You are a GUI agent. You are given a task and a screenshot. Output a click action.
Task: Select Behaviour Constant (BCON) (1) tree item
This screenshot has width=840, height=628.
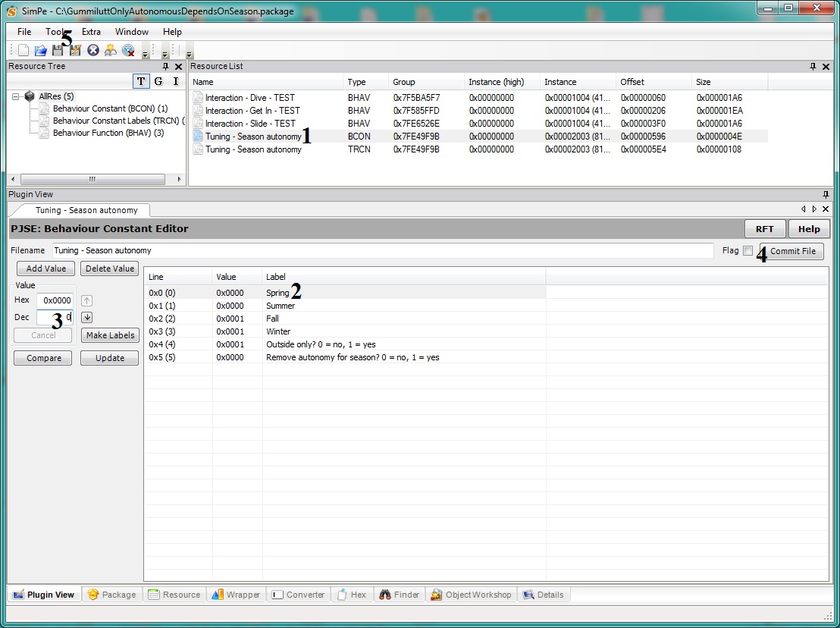[x=110, y=108]
